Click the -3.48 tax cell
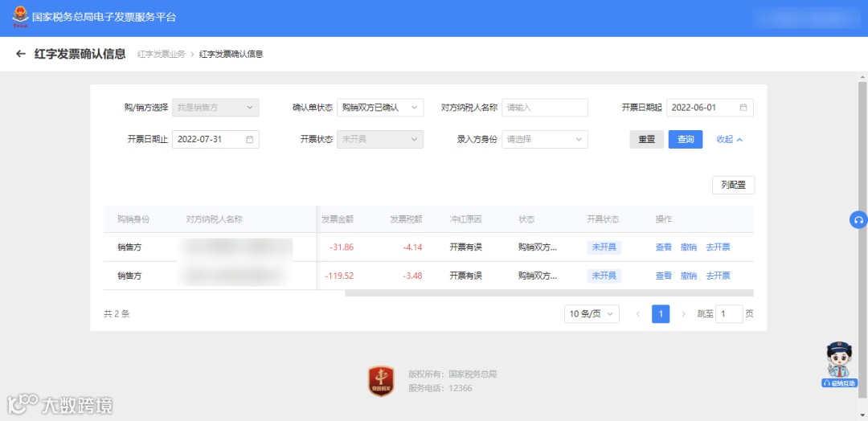The width and height of the screenshot is (868, 421). click(413, 276)
